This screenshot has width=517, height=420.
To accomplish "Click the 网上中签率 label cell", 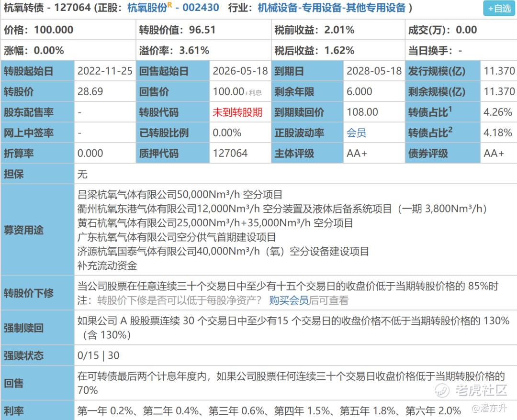I will [x=38, y=133].
